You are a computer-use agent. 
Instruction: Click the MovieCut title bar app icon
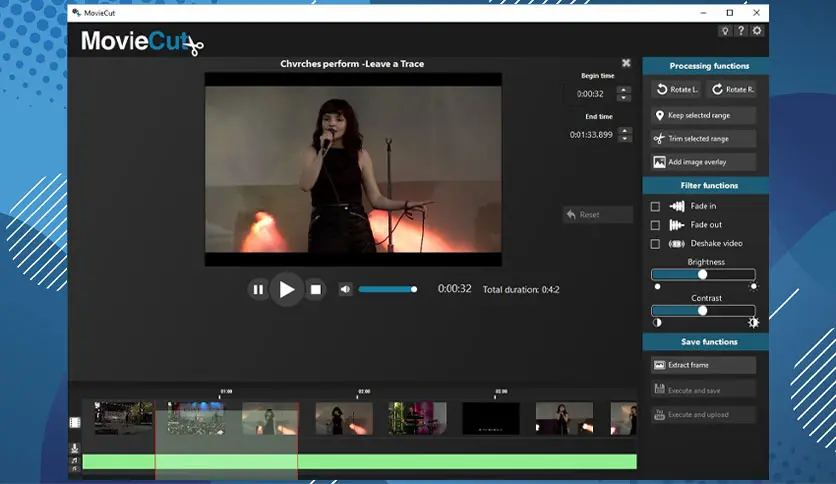(x=76, y=13)
